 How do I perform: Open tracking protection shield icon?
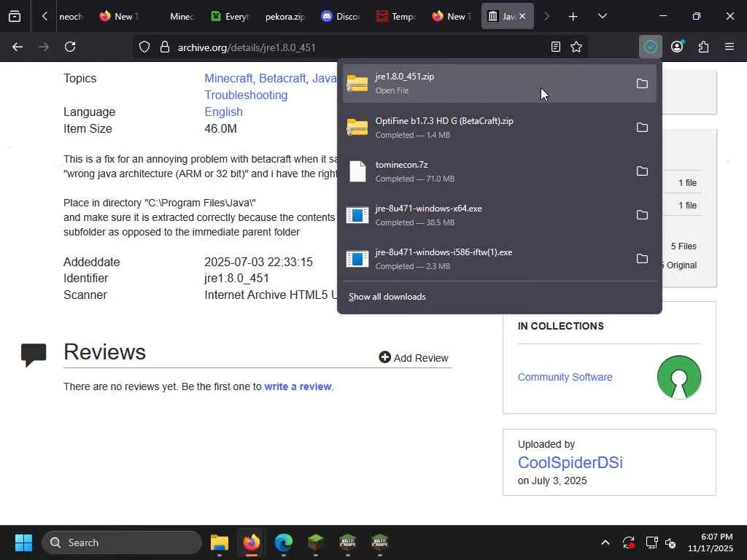tap(144, 47)
